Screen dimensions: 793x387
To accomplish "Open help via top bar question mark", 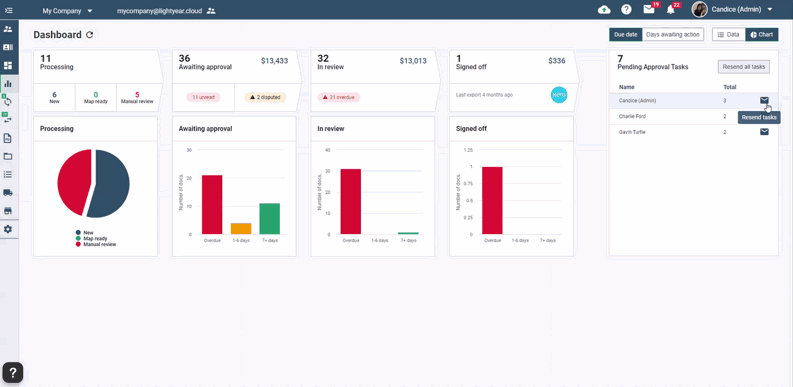I will pos(627,10).
